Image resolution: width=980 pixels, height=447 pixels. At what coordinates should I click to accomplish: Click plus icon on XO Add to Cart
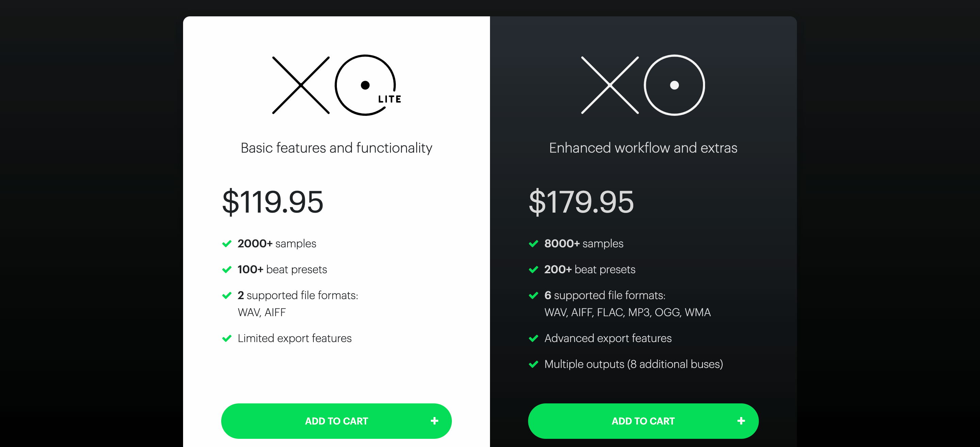pos(741,421)
